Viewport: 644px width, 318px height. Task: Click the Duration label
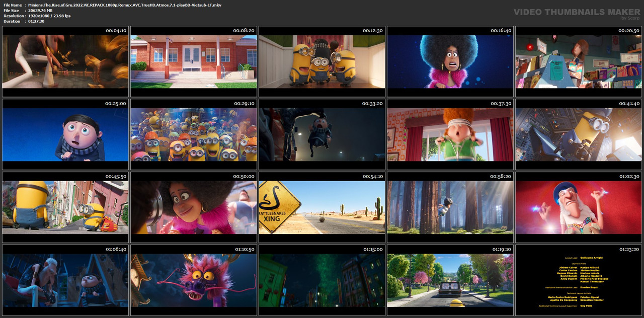[12, 22]
